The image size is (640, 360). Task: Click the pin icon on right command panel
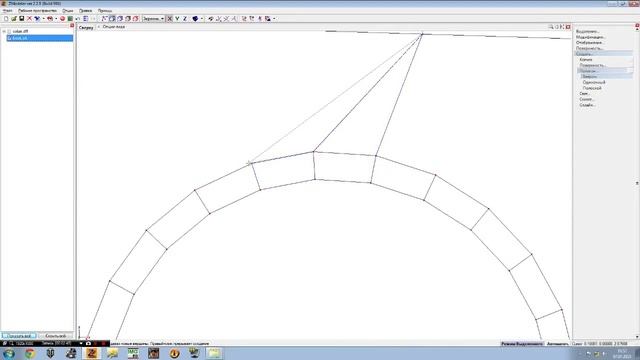pos(637,26)
